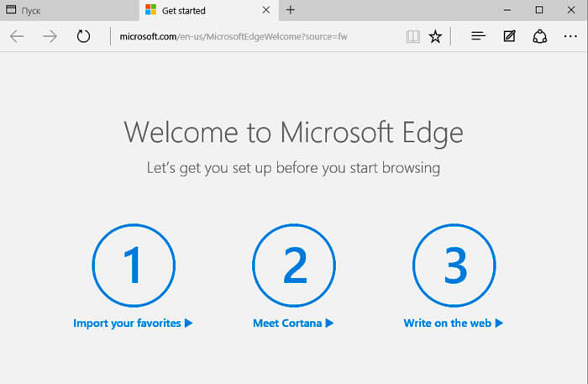
Task: Open Import your favorites link
Action: coord(133,324)
